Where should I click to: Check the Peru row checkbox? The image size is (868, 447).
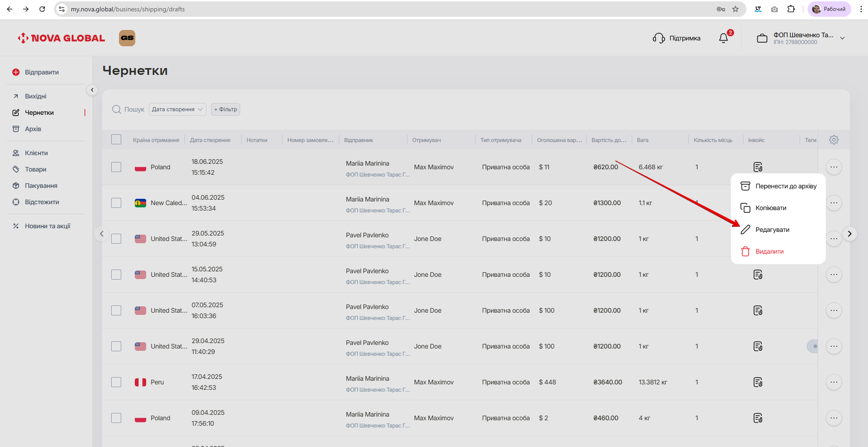pos(116,382)
